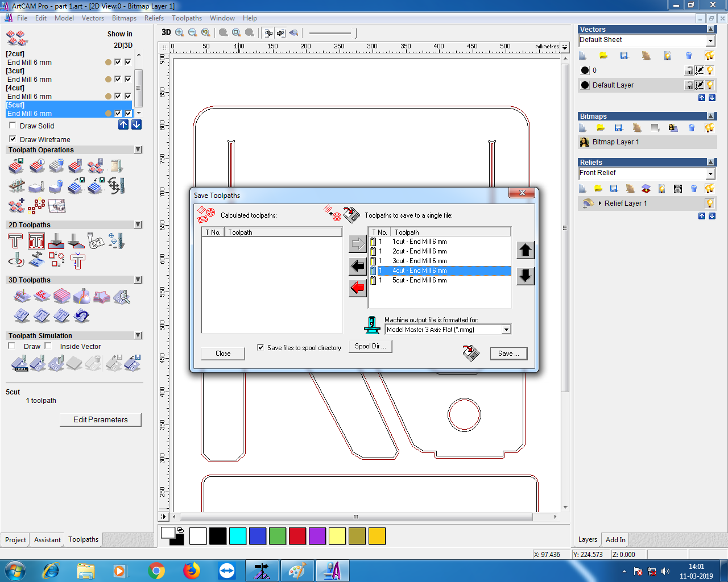Viewport: 728px width, 582px height.
Task: Open the Front Relief dropdown
Action: click(x=710, y=174)
